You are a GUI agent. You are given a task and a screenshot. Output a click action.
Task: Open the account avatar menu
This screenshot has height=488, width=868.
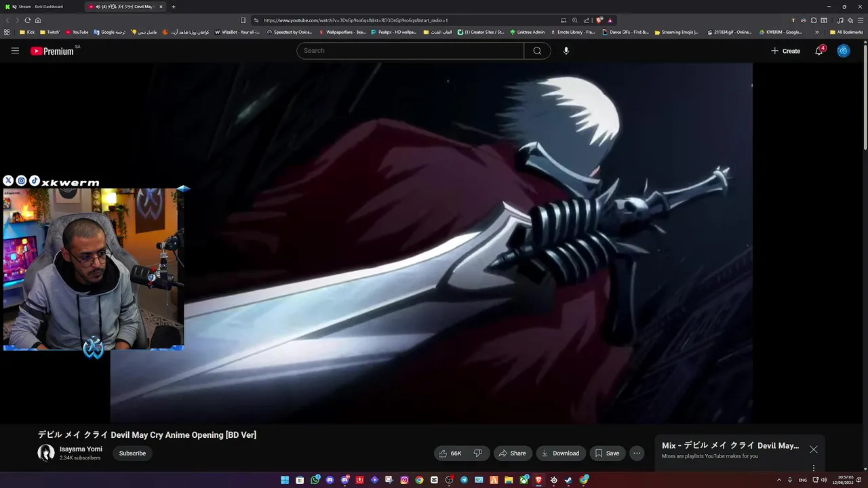[x=844, y=51]
